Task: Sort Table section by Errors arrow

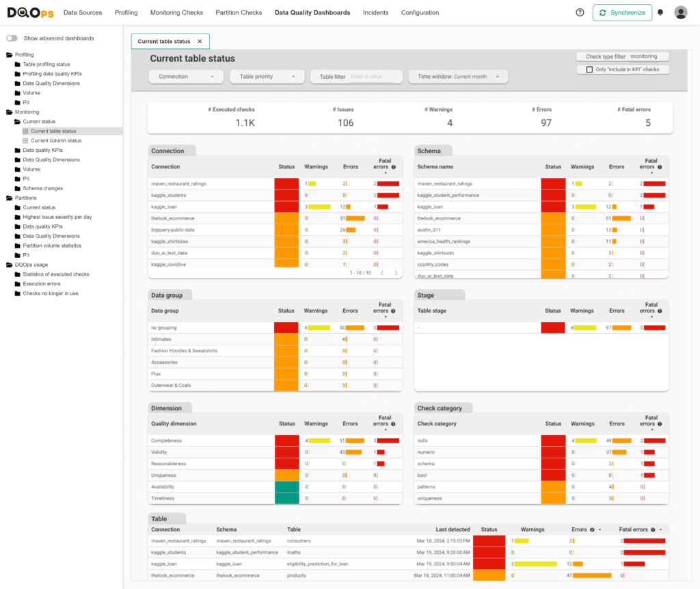Action: pyautogui.click(x=600, y=530)
